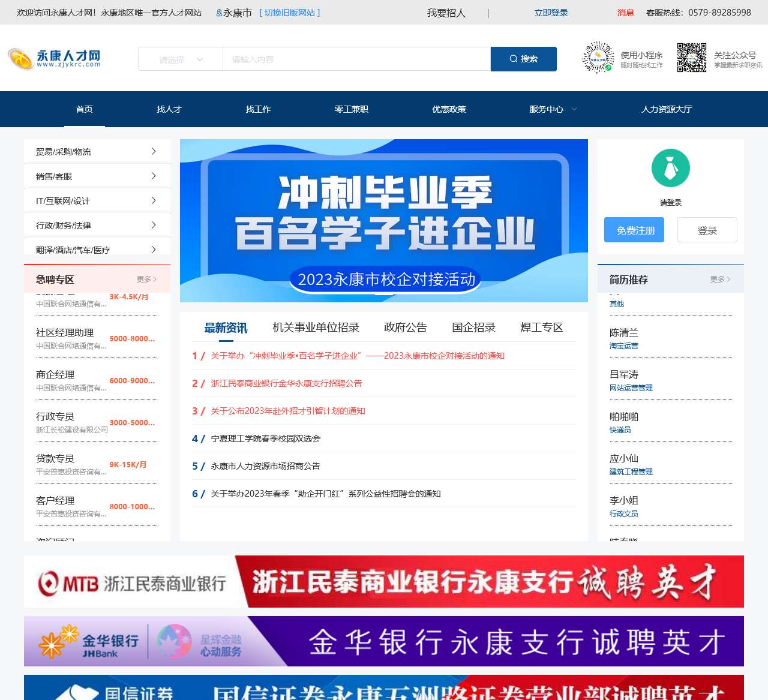Open 宁夏理工学院春季校园双选会 news
Image resolution: width=768 pixels, height=700 pixels.
click(x=266, y=438)
